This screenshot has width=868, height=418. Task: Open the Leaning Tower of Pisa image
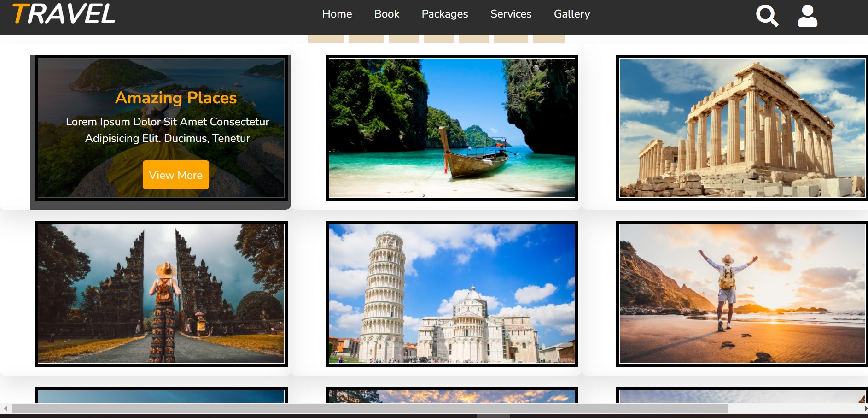(452, 294)
